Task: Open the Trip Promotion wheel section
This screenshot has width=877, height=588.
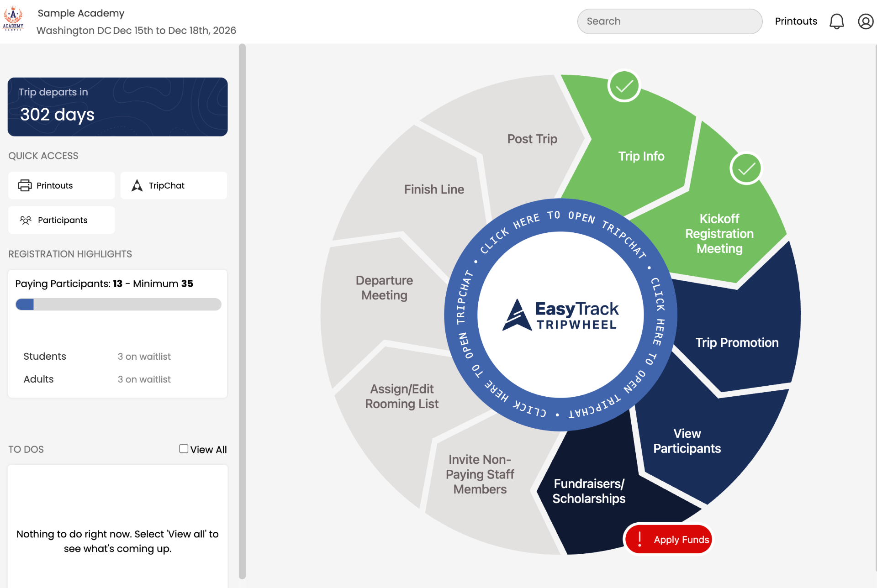Action: tap(737, 342)
